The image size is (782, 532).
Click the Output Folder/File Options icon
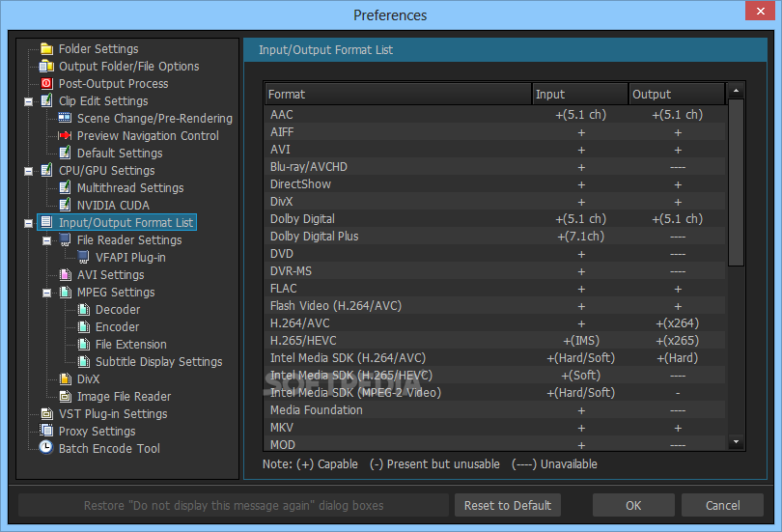click(x=47, y=66)
